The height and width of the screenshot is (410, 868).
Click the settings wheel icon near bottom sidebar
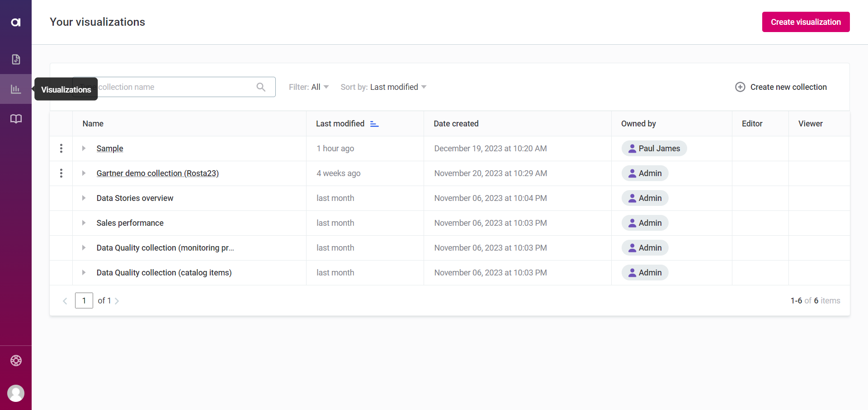pos(16,360)
